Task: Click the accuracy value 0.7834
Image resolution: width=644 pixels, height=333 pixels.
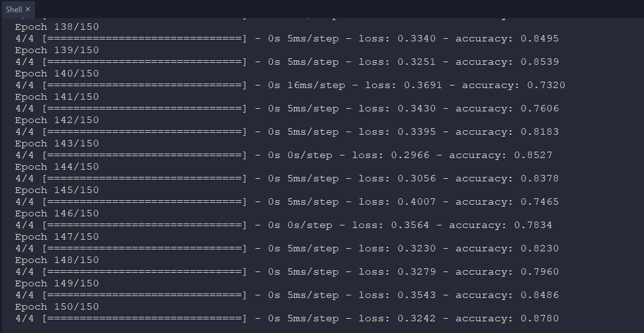Action: [533, 225]
